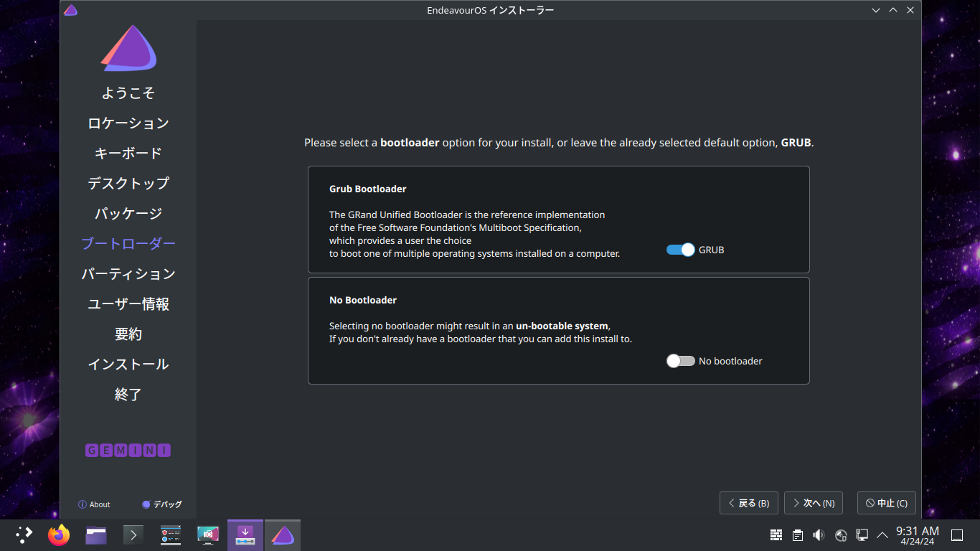Go to the 要約 summary step
Viewport: 980px width, 551px height.
pyautogui.click(x=128, y=334)
